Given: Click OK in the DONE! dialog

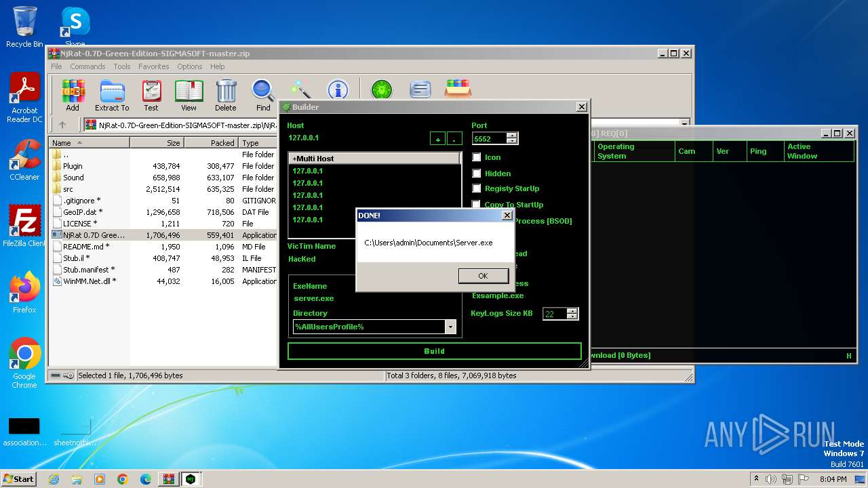Looking at the screenshot, I should [x=483, y=276].
